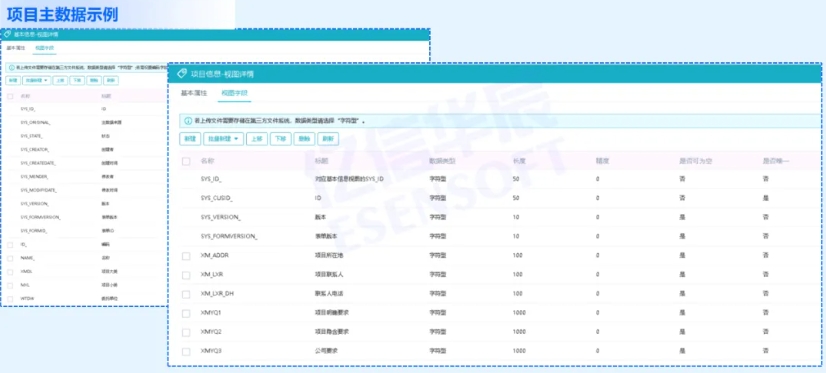Check the XMDL row checkbox in 基本信息 window
Image resolution: width=826 pixels, height=373 pixels.
11,272
